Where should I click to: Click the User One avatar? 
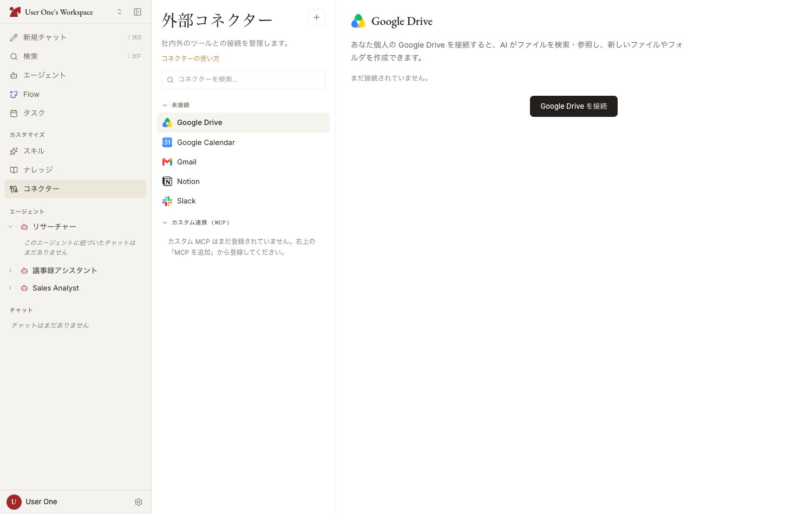14,502
